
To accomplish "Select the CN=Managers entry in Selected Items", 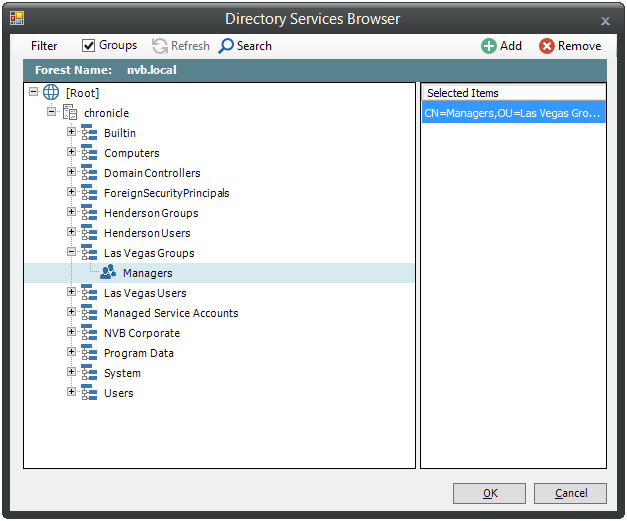I will coord(513,113).
